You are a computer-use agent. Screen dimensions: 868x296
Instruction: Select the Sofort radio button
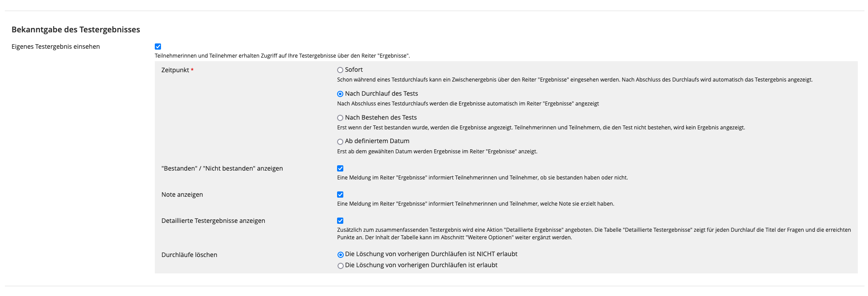tap(340, 70)
